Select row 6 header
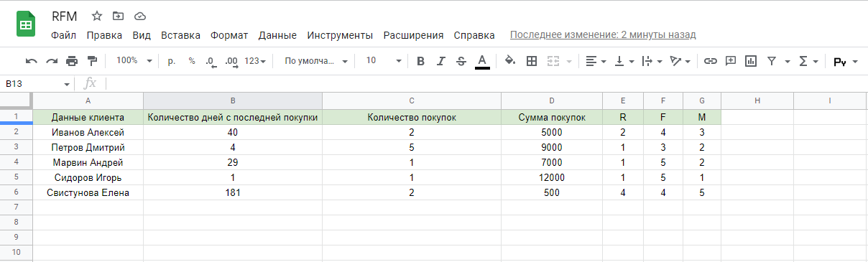 (x=16, y=192)
